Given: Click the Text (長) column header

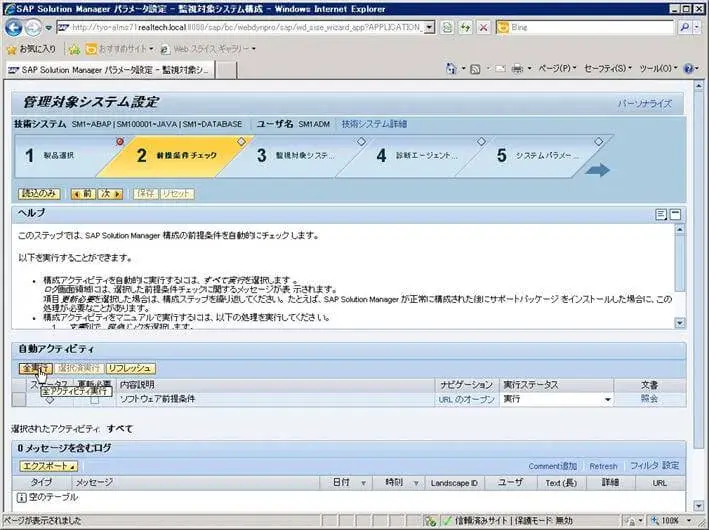Looking at the screenshot, I should [x=561, y=483].
